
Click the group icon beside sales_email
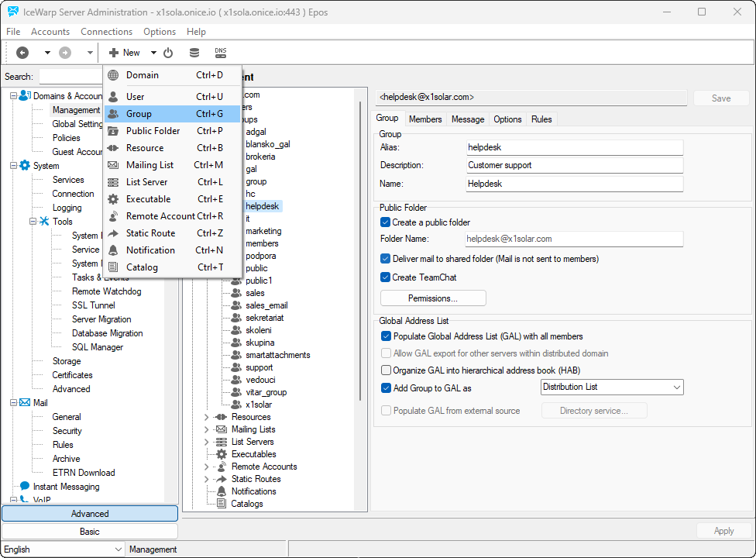click(235, 305)
